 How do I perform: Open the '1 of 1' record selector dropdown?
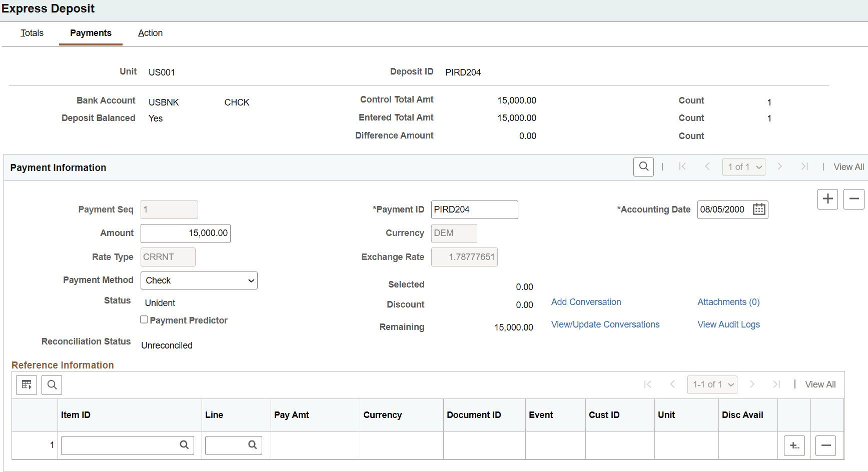pyautogui.click(x=743, y=166)
